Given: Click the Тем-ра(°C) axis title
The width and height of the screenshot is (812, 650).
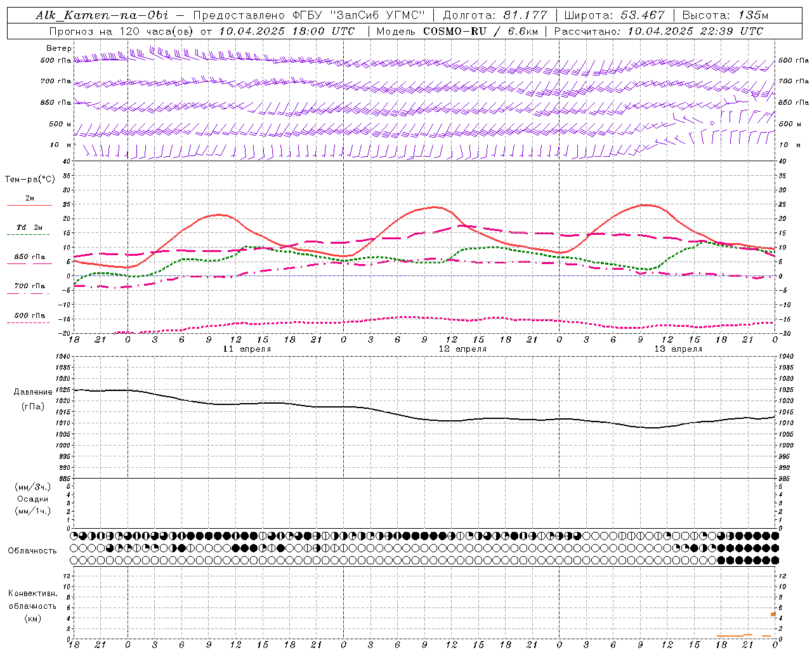Looking at the screenshot, I should point(30,180).
